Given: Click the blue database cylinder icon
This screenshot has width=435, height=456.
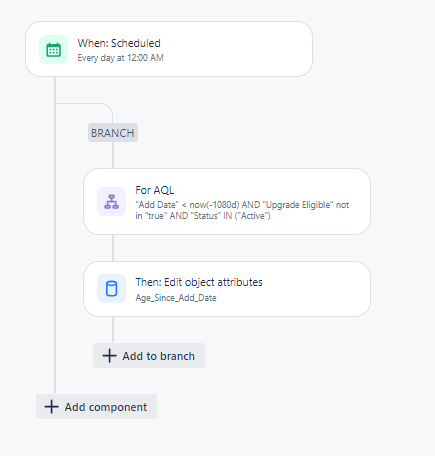Looking at the screenshot, I should tap(111, 289).
